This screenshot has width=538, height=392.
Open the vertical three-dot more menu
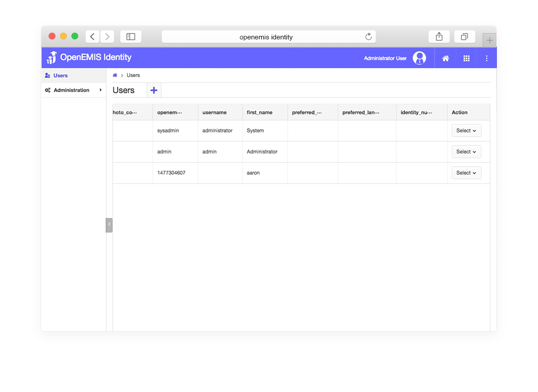(x=487, y=58)
